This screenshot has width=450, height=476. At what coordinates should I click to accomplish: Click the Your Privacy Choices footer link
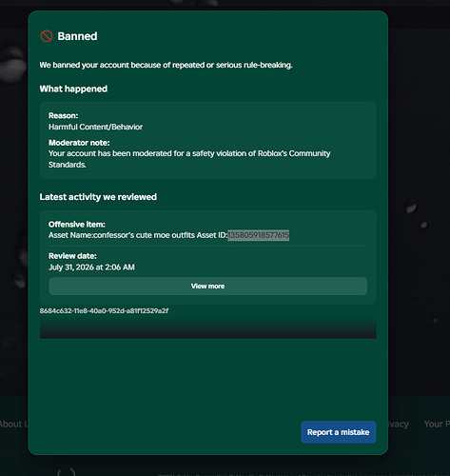coord(437,424)
